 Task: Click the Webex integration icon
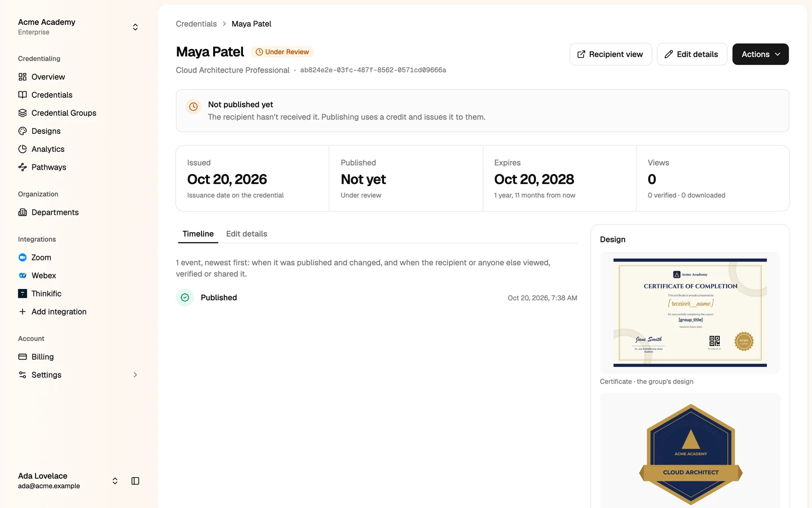pos(22,275)
